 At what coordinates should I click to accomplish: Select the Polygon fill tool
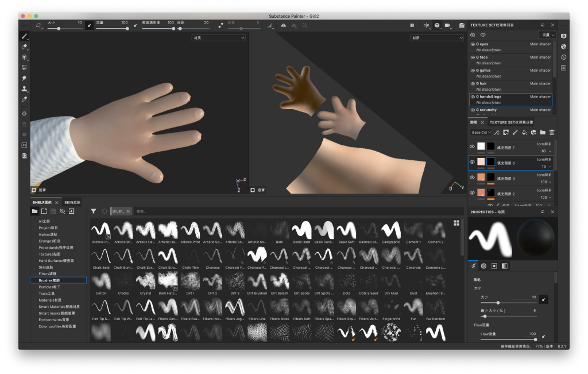(x=24, y=68)
